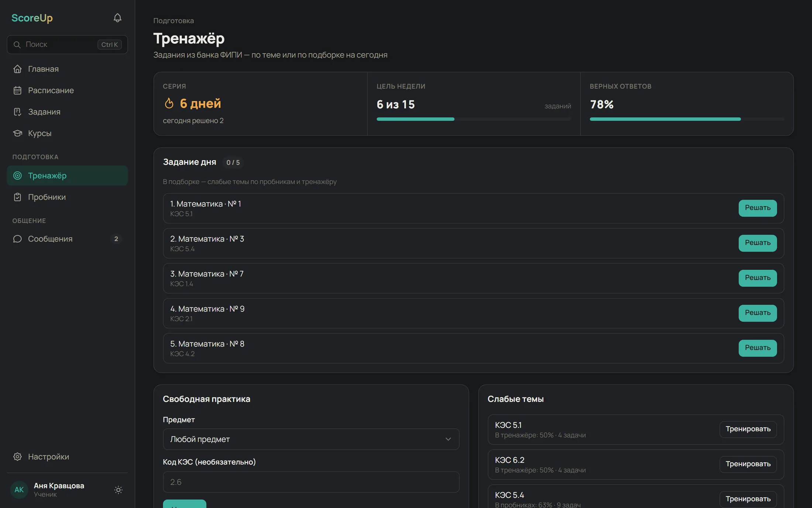The width and height of the screenshot is (812, 508).
Task: Click the chat bubble icon for Сообщения
Action: 17,239
